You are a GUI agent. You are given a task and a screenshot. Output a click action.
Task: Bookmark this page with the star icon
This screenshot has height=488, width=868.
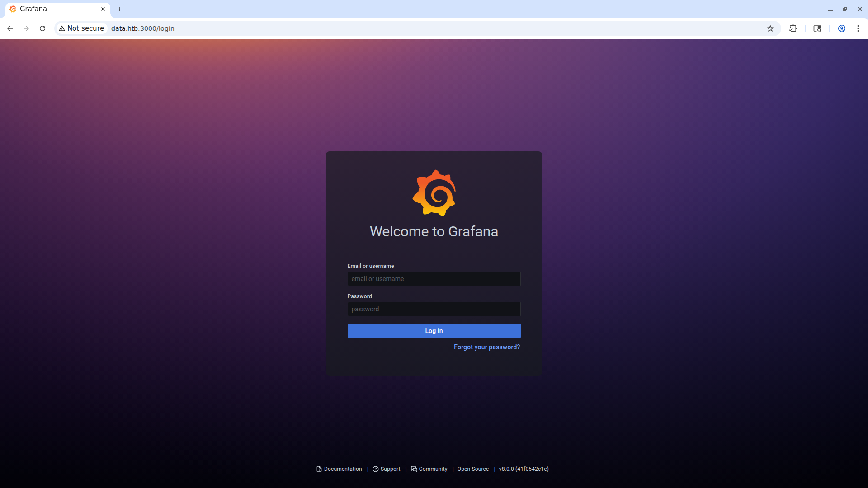click(x=770, y=28)
